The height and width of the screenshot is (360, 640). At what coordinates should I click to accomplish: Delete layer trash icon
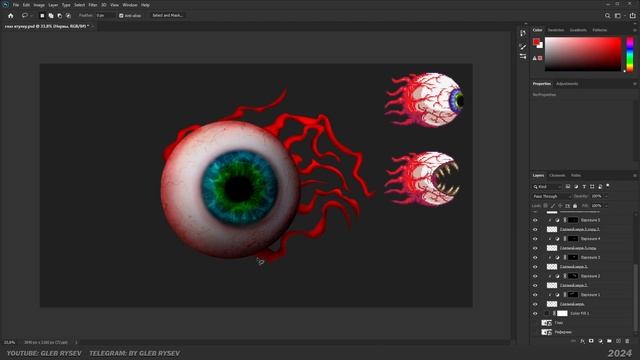pos(627,341)
